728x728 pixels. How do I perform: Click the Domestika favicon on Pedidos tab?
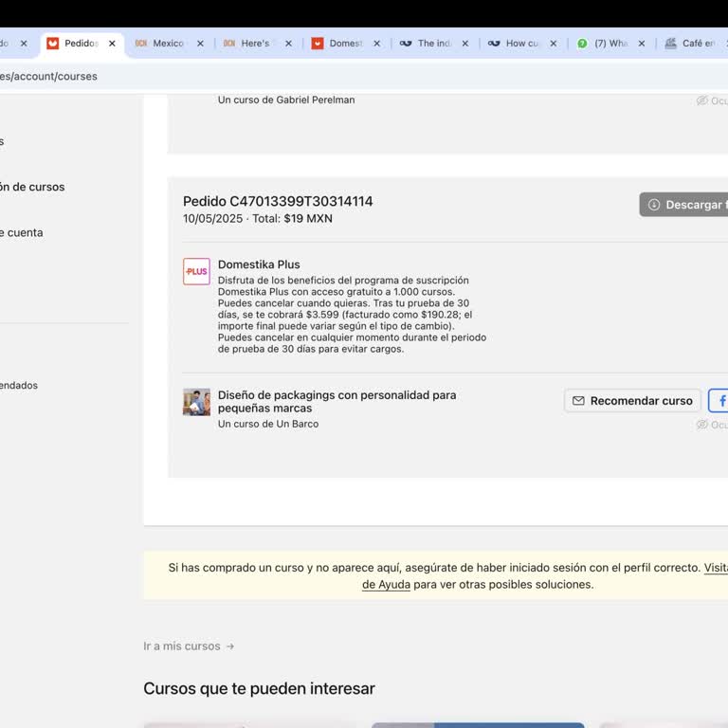(52, 44)
